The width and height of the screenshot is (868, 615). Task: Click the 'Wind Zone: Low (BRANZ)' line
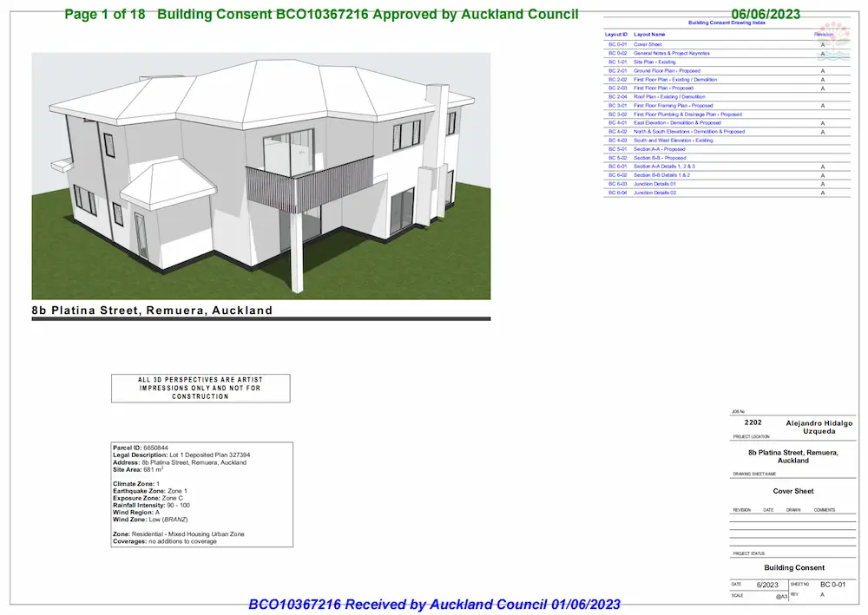click(x=150, y=520)
